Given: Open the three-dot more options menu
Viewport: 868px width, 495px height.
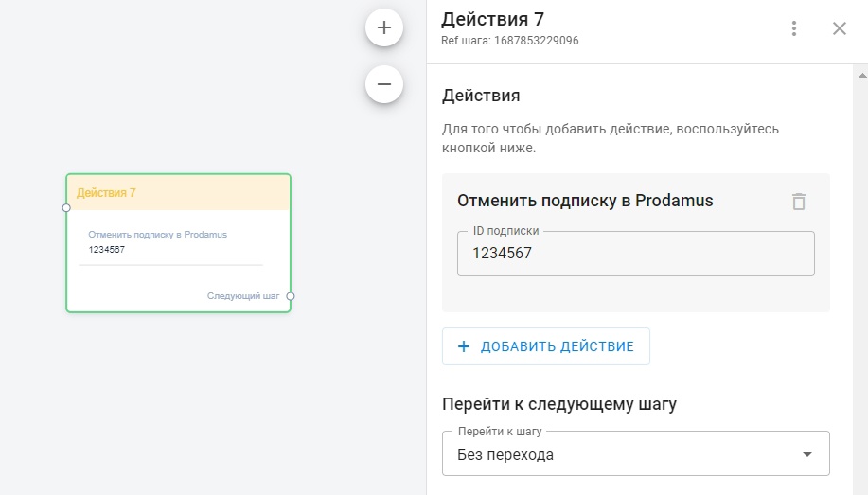Looking at the screenshot, I should [794, 28].
